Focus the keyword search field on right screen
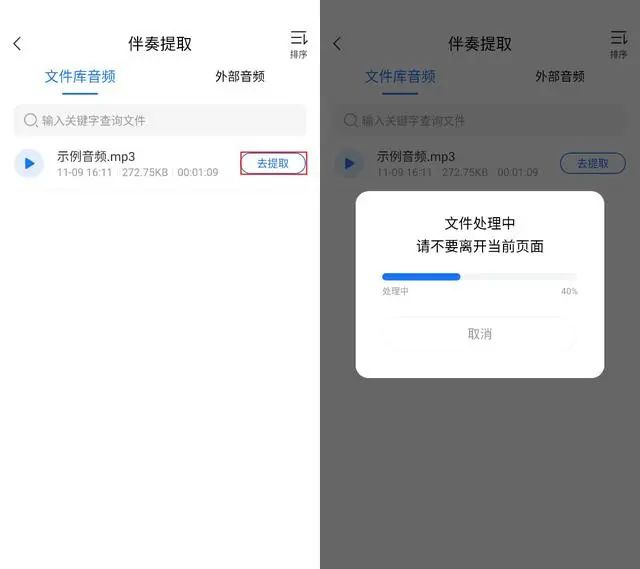Screen dimensions: 640x569 (480, 120)
